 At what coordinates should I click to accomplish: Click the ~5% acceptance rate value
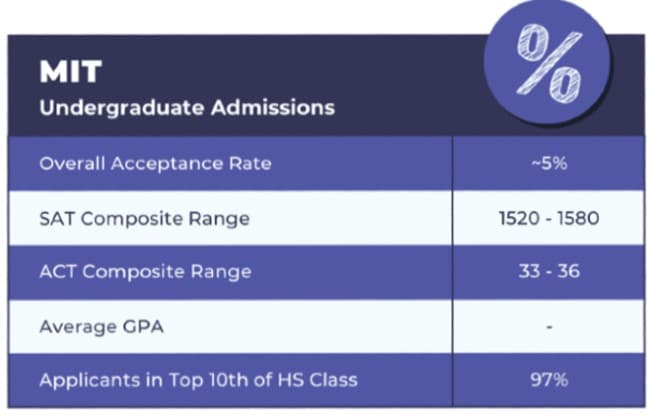[548, 163]
